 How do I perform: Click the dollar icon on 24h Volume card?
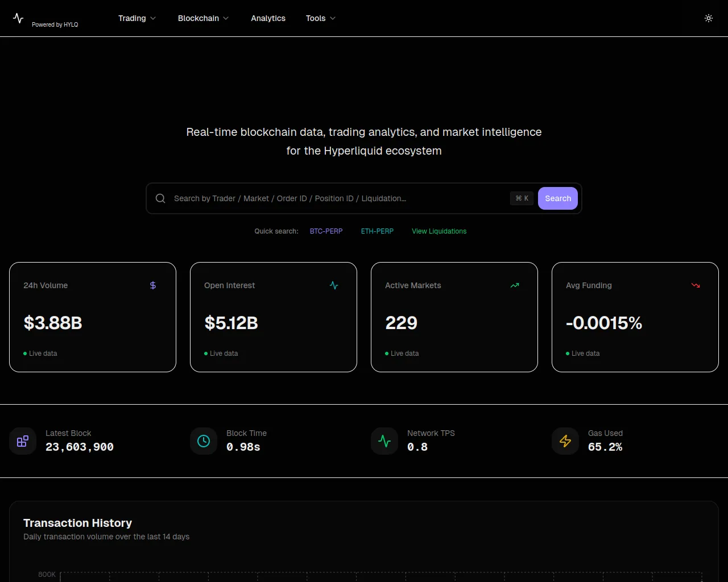(x=153, y=285)
